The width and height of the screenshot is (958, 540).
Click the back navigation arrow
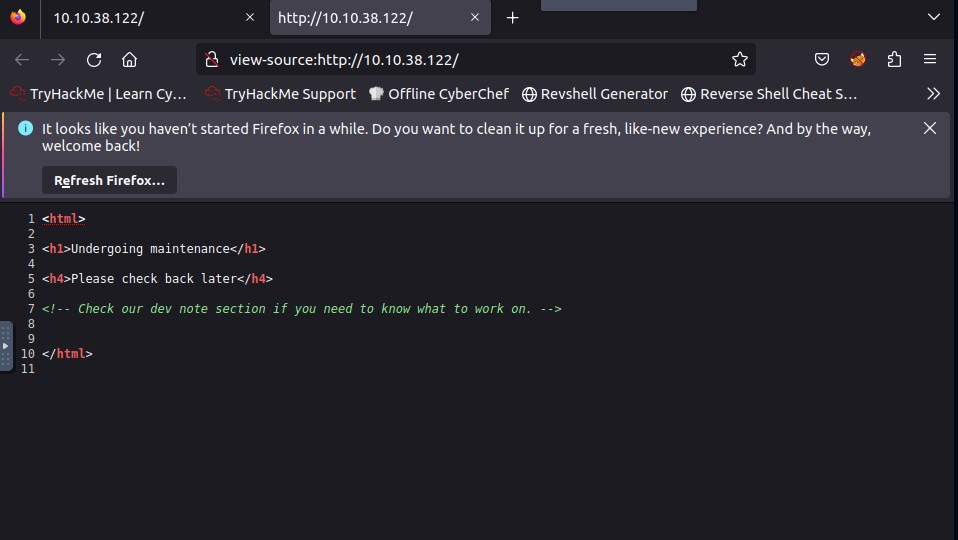(x=22, y=60)
